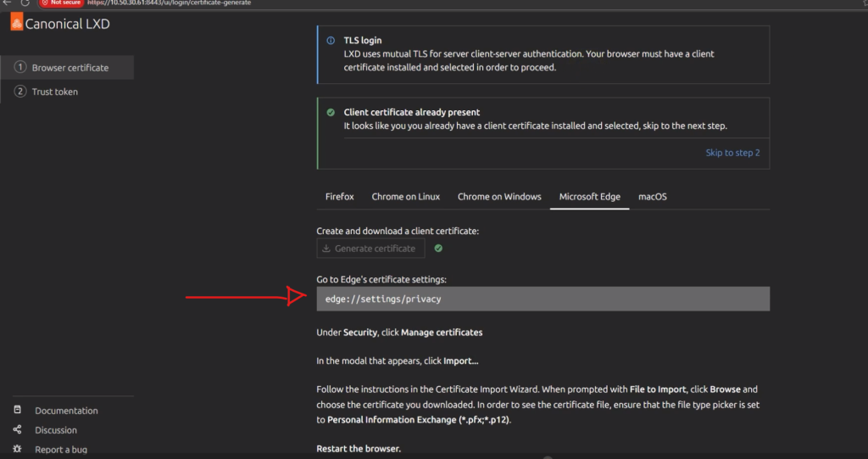Screen dimensions: 868x459
Task: Click the Report a bug icon
Action: click(x=17, y=449)
